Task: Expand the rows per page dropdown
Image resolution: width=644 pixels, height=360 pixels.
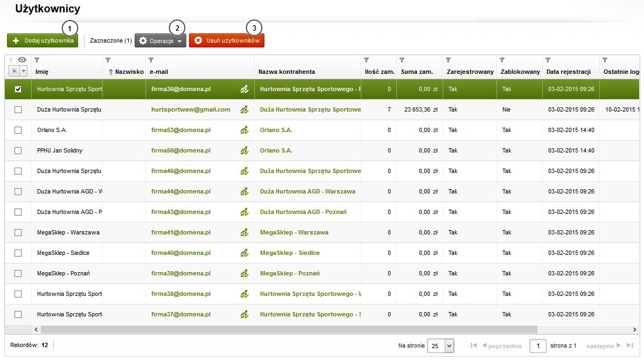Action: [x=450, y=346]
